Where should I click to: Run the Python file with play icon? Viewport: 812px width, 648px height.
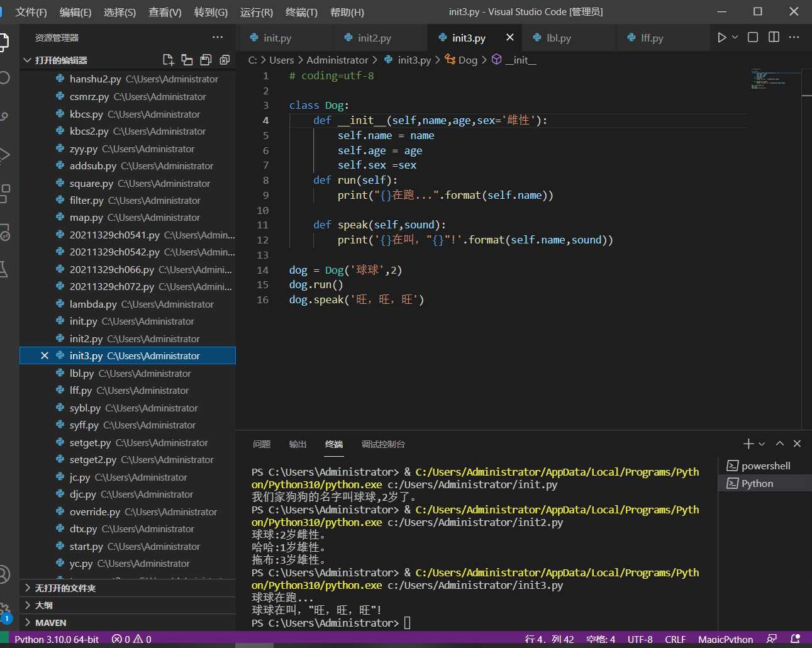click(x=721, y=38)
